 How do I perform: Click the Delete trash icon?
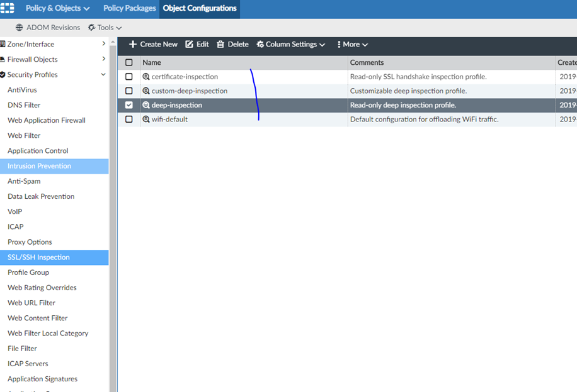pos(220,45)
